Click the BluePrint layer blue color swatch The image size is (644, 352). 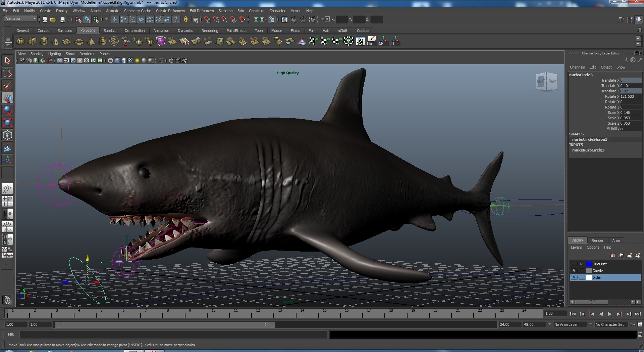pos(589,264)
